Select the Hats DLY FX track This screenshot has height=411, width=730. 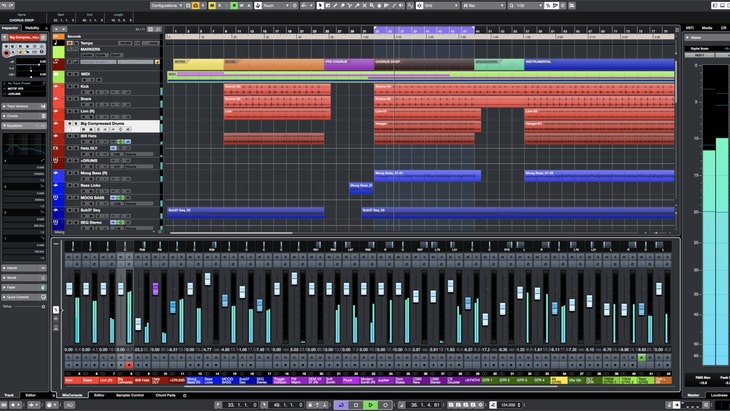coord(89,148)
